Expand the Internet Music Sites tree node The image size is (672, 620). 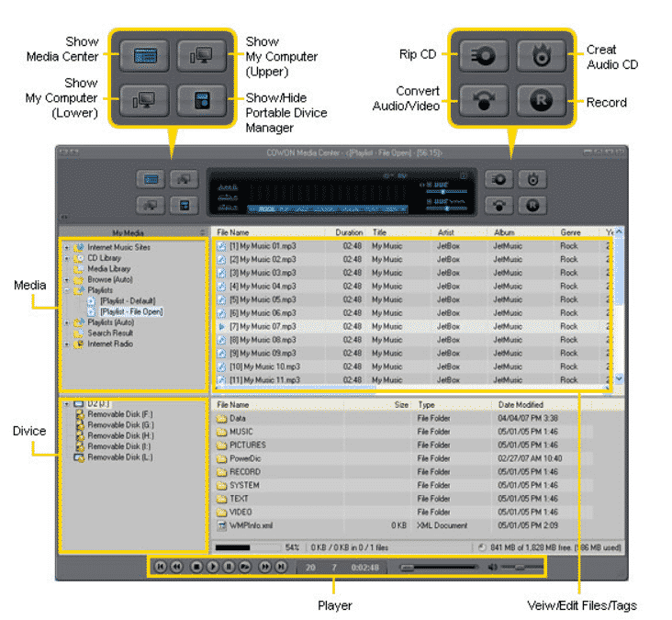(x=67, y=247)
